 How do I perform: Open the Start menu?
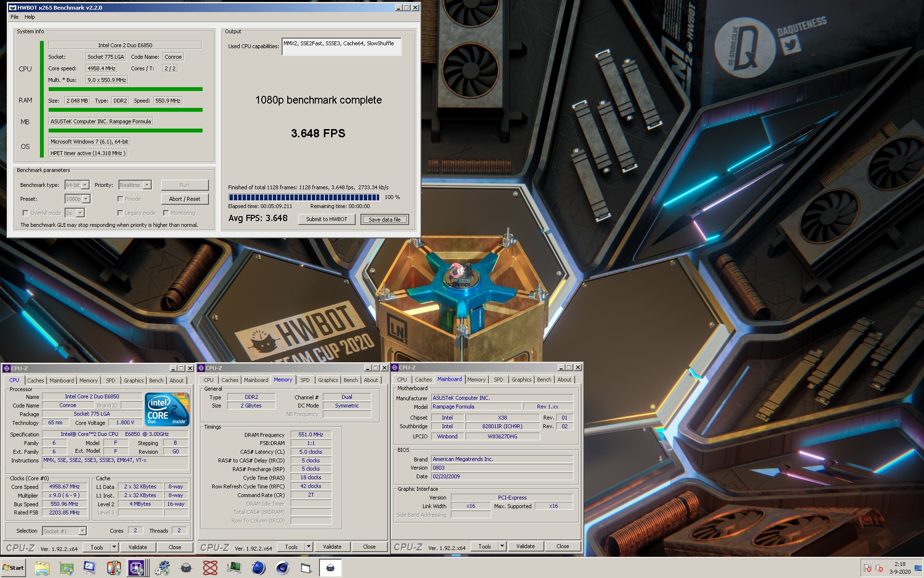13,568
